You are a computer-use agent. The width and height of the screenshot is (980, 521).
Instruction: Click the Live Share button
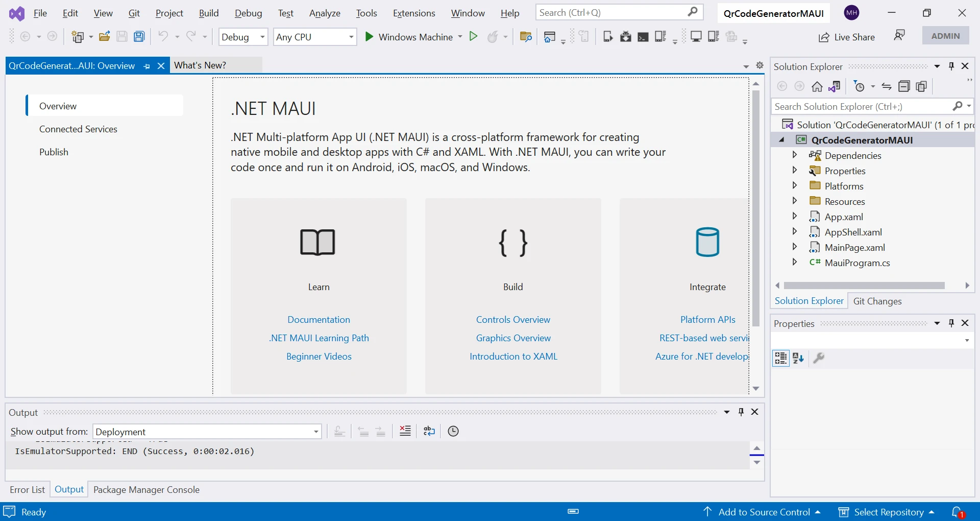tap(846, 37)
